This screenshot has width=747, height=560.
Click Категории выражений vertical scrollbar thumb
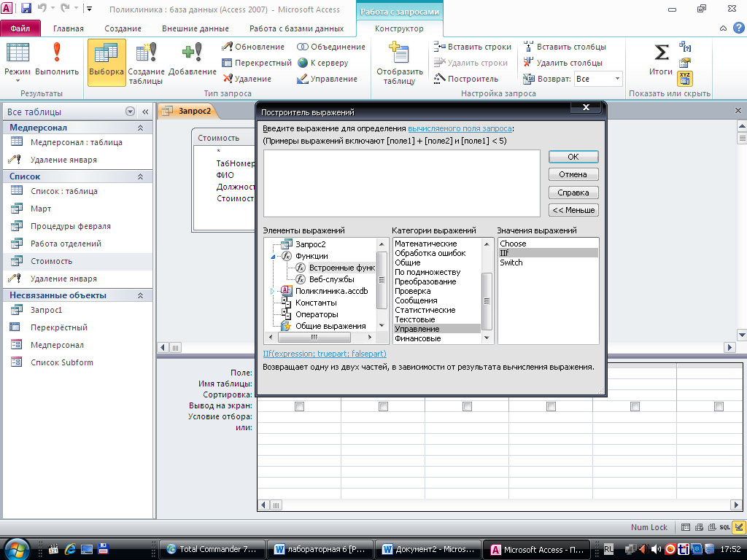pyautogui.click(x=487, y=301)
